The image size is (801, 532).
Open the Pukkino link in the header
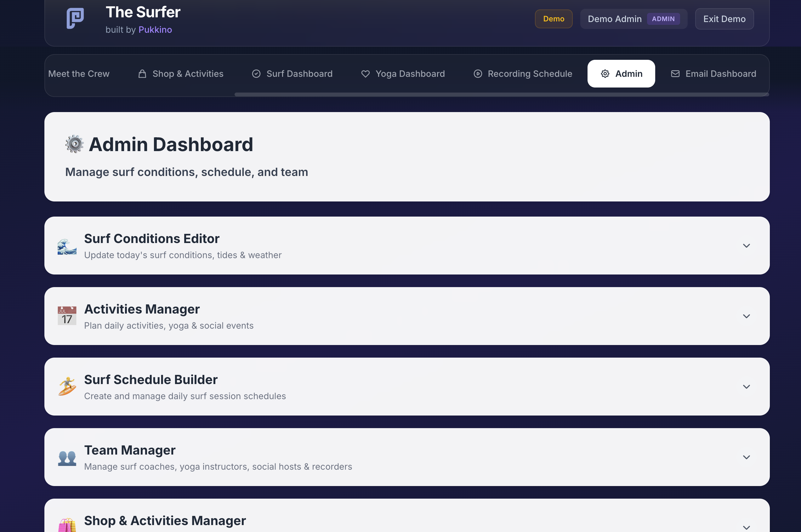click(155, 30)
